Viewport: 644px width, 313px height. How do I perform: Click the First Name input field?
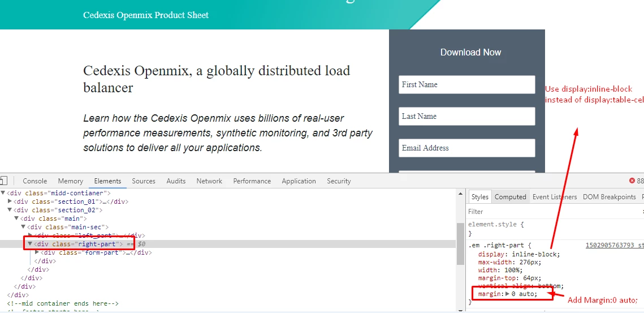[466, 84]
